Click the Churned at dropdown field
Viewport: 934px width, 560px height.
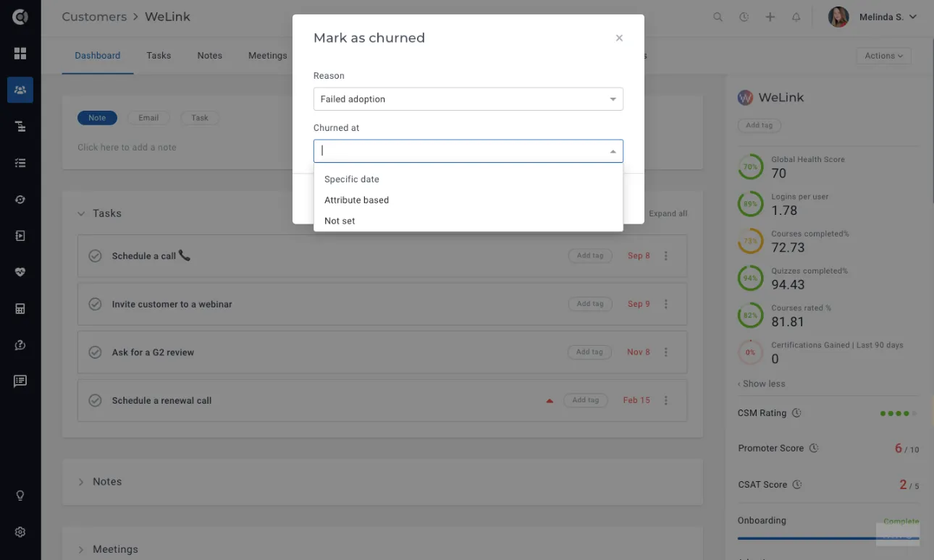468,151
